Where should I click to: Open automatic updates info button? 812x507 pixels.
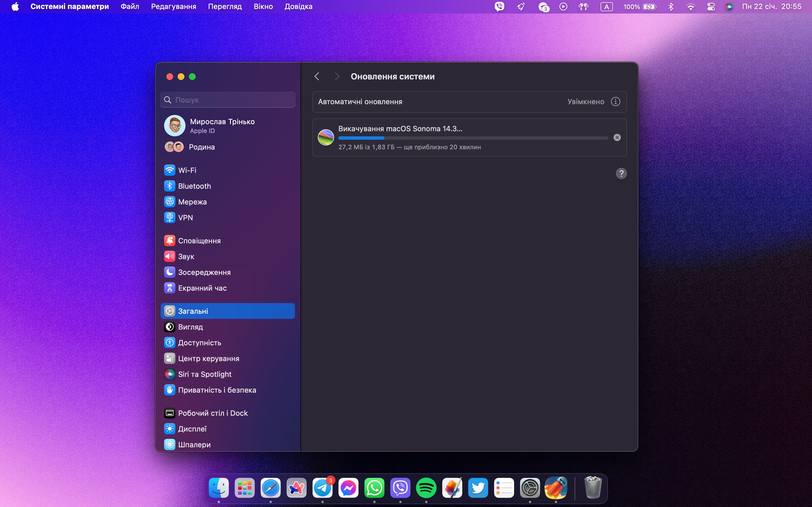615,102
